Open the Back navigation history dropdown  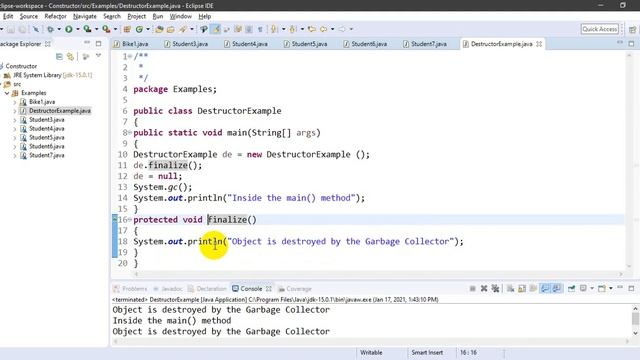tap(333, 29)
